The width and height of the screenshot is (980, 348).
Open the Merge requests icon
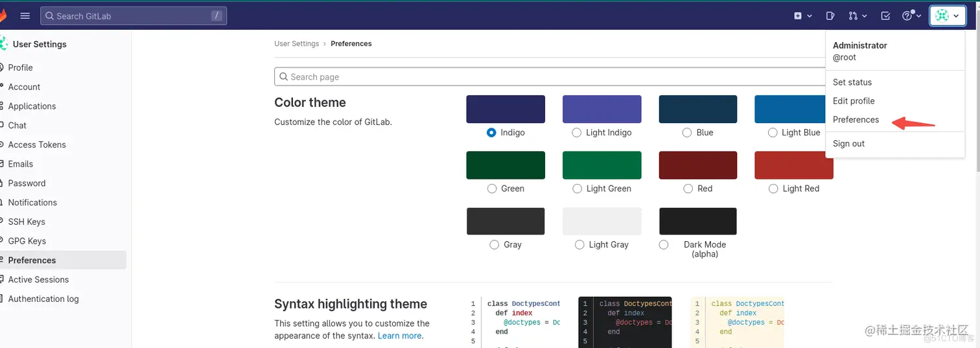pyautogui.click(x=853, y=16)
